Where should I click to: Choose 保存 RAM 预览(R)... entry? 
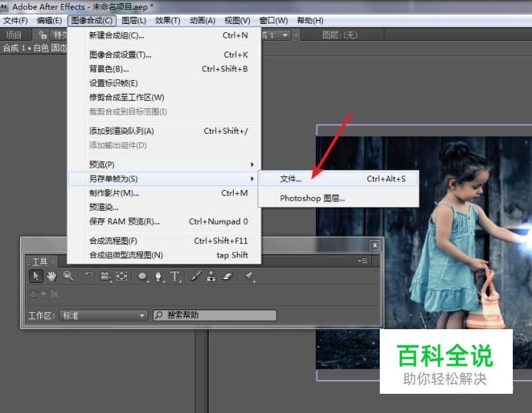point(165,221)
